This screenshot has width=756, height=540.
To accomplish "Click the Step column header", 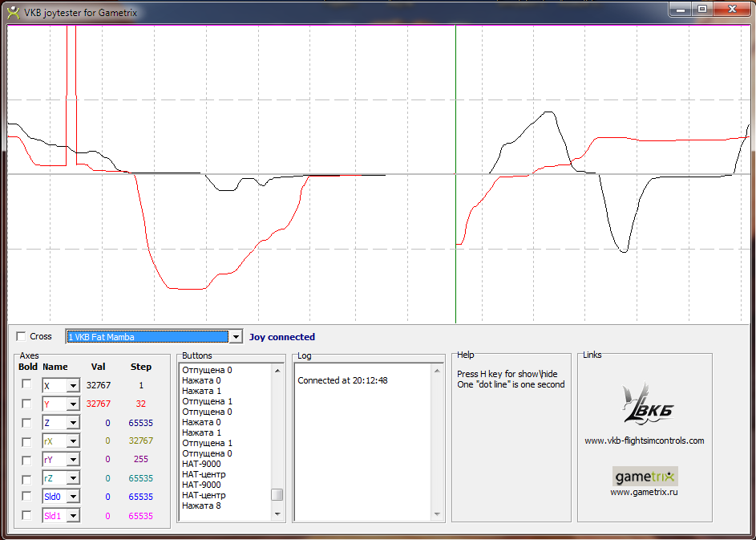I will click(x=141, y=367).
